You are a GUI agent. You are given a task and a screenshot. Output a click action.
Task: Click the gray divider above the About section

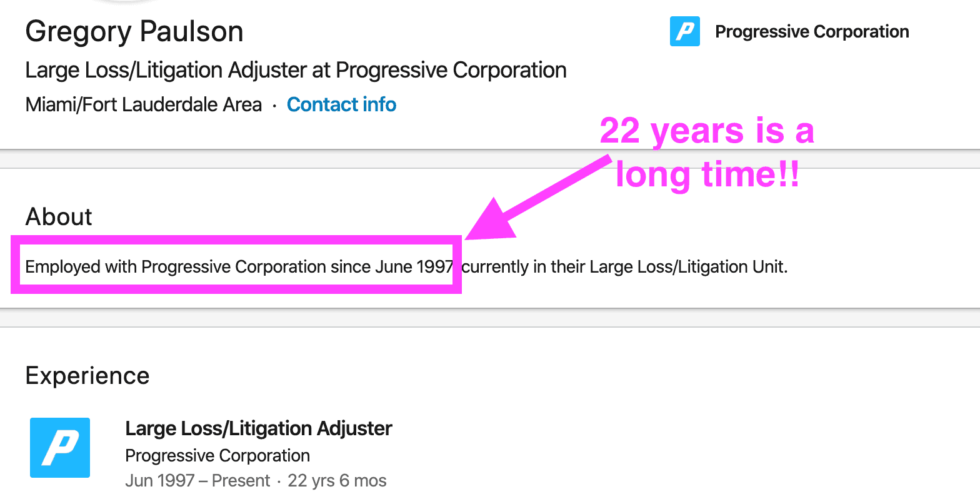pos(490,159)
